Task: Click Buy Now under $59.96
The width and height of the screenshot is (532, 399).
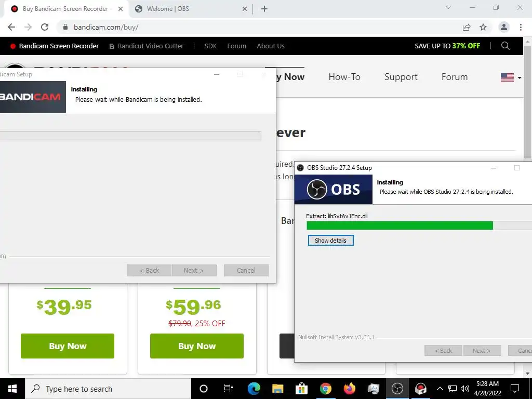Action: click(x=197, y=345)
